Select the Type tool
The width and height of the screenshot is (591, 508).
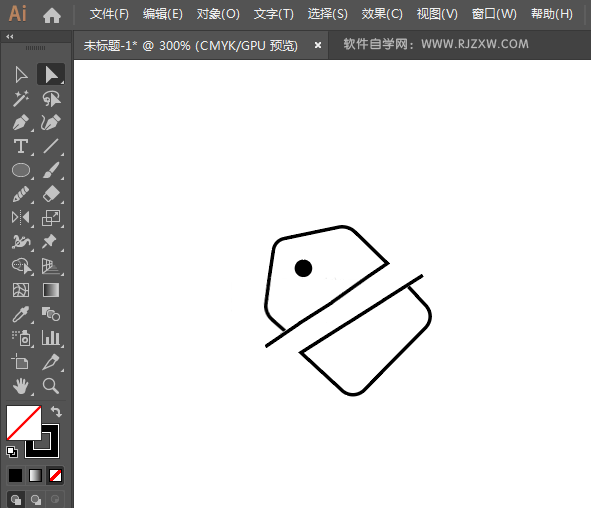click(21, 146)
